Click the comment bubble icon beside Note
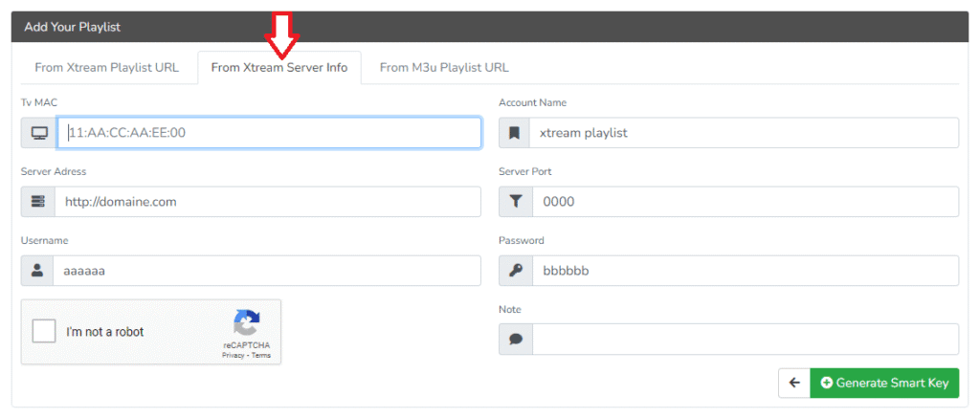This screenshot has height=418, width=980. pyautogui.click(x=515, y=340)
